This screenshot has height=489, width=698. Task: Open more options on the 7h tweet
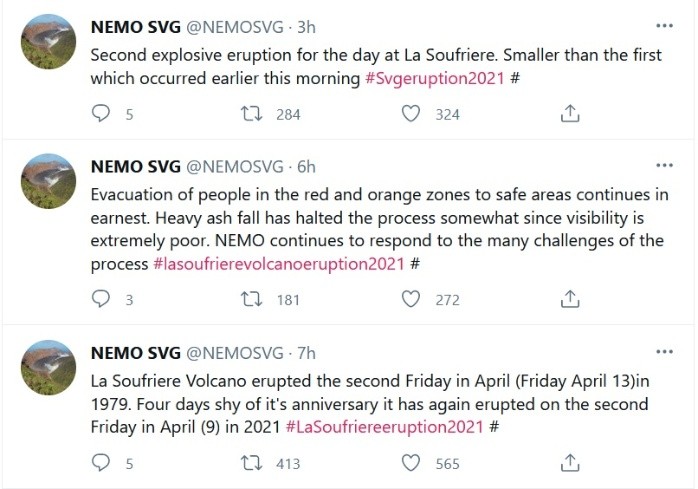pos(664,352)
